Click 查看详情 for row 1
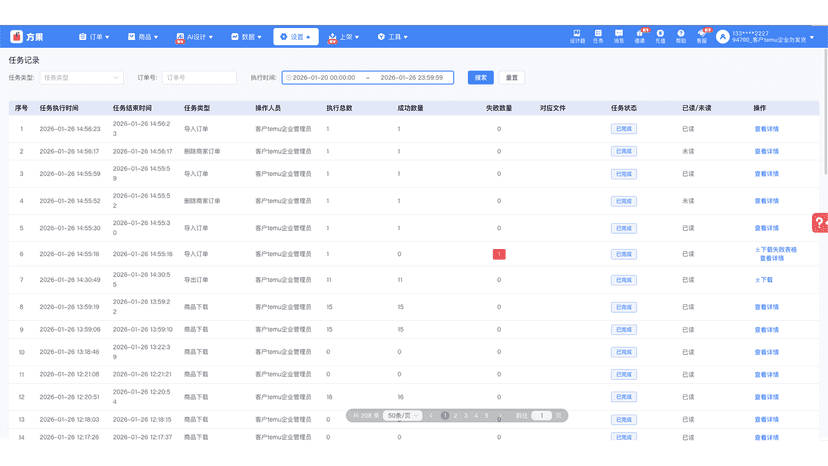This screenshot has width=828, height=466. click(766, 129)
